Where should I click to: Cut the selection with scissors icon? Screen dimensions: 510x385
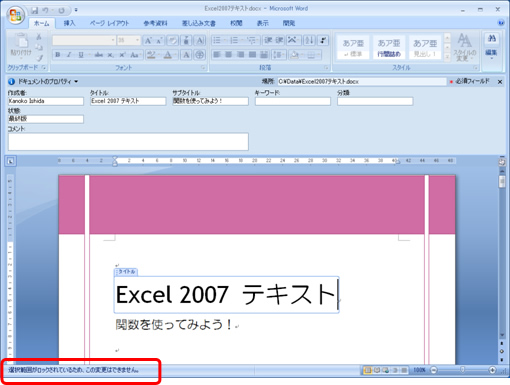[39, 37]
